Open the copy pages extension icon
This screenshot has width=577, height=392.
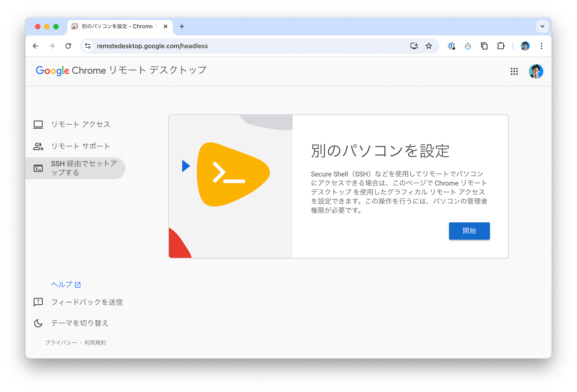coord(484,46)
